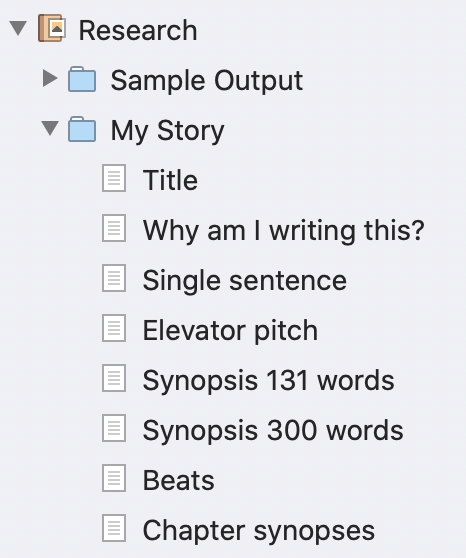The width and height of the screenshot is (466, 558).
Task: Collapse the My Story folder triangle
Action: pos(50,128)
